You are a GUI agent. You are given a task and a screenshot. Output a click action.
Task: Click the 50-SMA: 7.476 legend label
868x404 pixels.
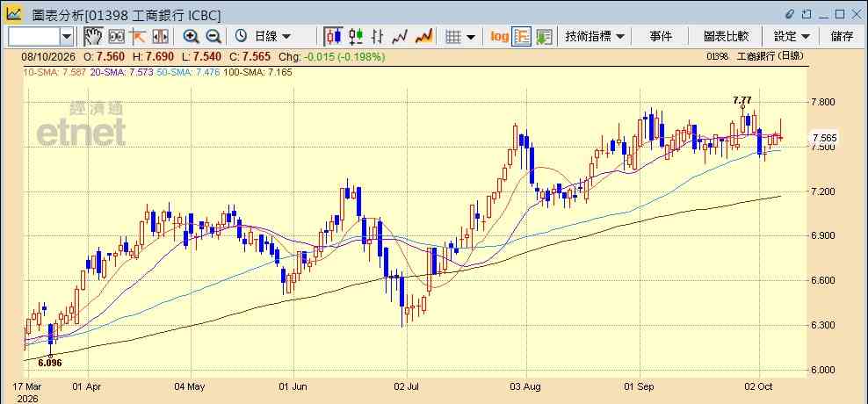(x=186, y=72)
